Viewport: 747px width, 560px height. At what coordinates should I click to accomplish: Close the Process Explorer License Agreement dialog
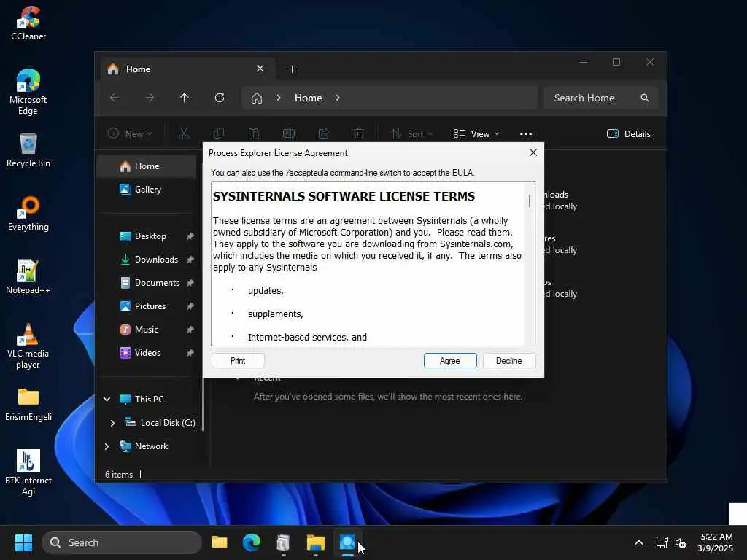(533, 152)
